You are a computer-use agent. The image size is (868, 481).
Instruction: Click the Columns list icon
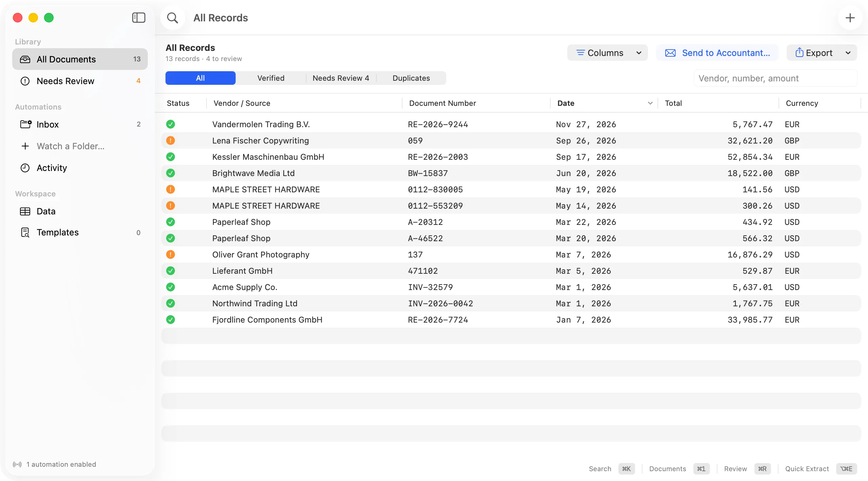(581, 53)
